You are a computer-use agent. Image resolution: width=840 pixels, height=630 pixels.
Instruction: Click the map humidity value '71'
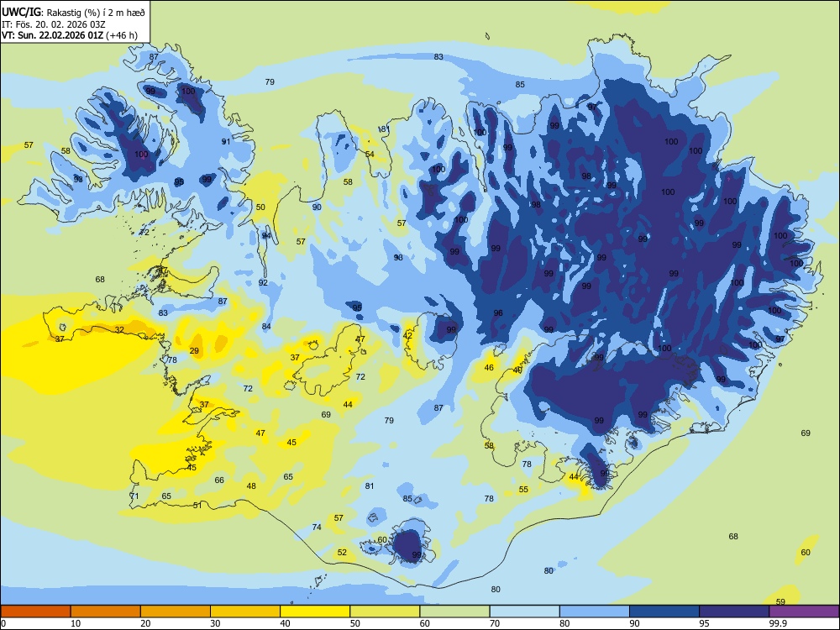click(x=134, y=496)
